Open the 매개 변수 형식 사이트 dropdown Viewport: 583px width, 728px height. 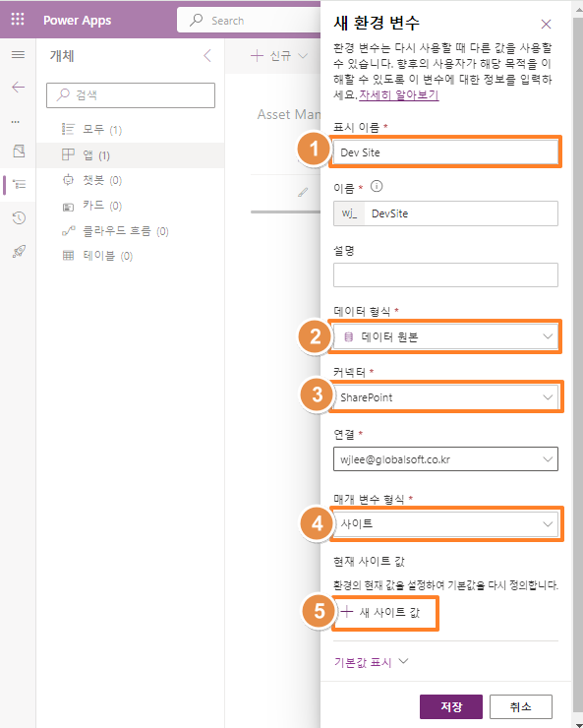click(x=445, y=523)
